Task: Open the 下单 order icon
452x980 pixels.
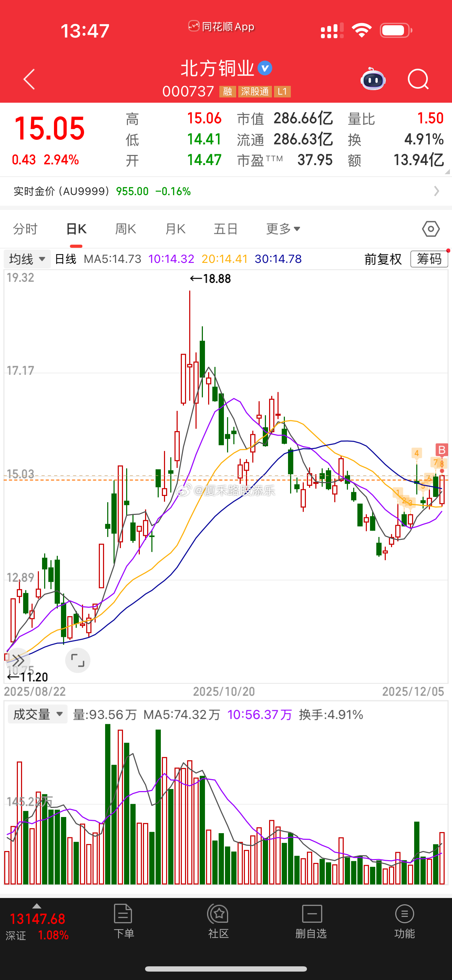Action: point(123,921)
